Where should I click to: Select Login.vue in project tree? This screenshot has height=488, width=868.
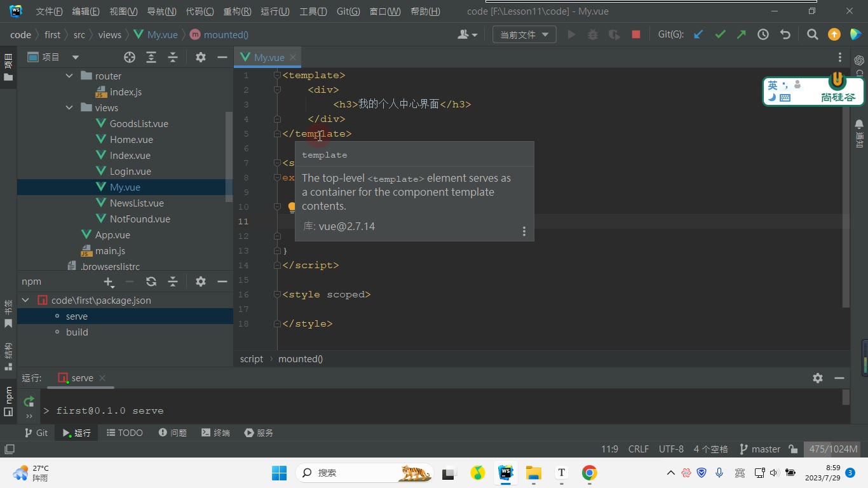click(130, 171)
